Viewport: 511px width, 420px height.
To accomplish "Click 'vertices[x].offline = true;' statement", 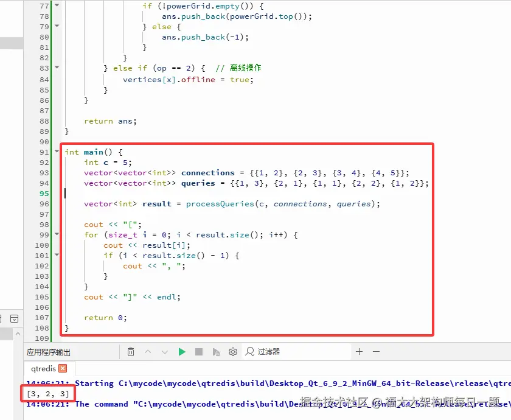I will click(188, 80).
